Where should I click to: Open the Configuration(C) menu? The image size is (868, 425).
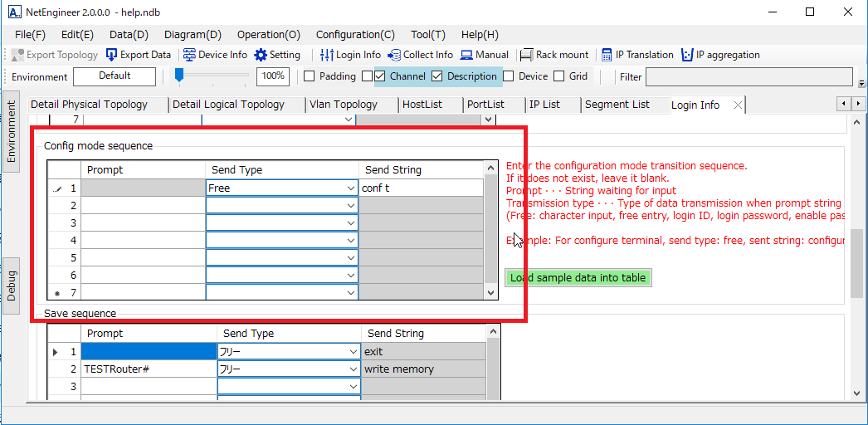tap(355, 35)
